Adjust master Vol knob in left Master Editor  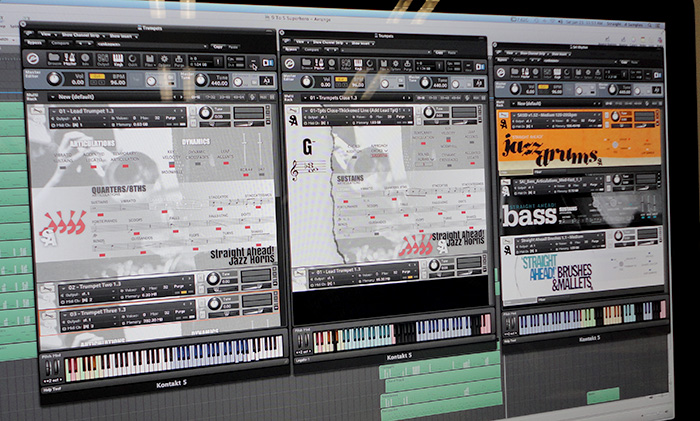coord(54,79)
